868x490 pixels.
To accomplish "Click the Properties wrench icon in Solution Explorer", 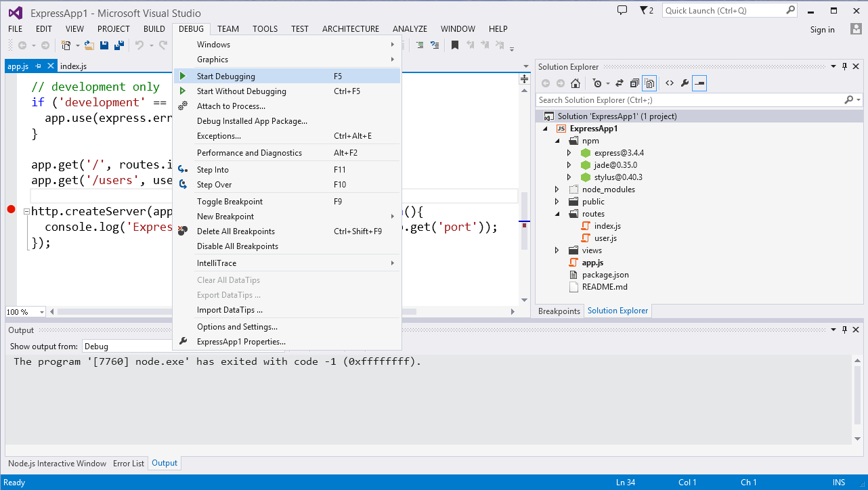I will pyautogui.click(x=685, y=83).
